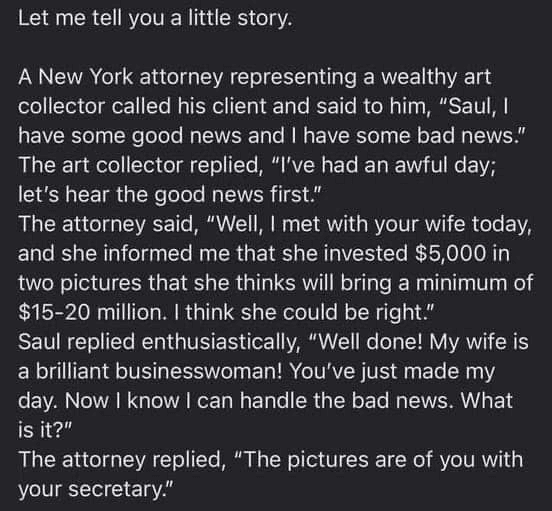The image size is (552, 511).
Task: Click the phrase "minimum of"
Action: pos(475,283)
